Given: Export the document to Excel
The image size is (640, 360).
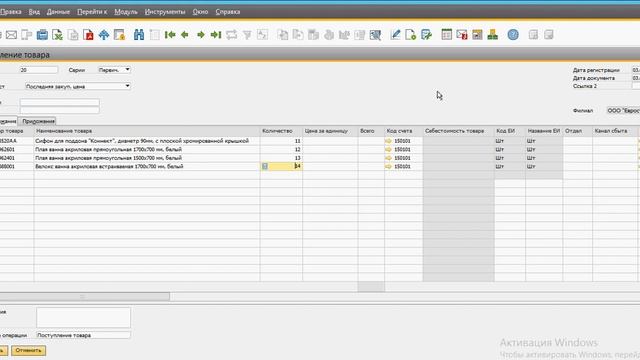Looking at the screenshot, I should 58,35.
